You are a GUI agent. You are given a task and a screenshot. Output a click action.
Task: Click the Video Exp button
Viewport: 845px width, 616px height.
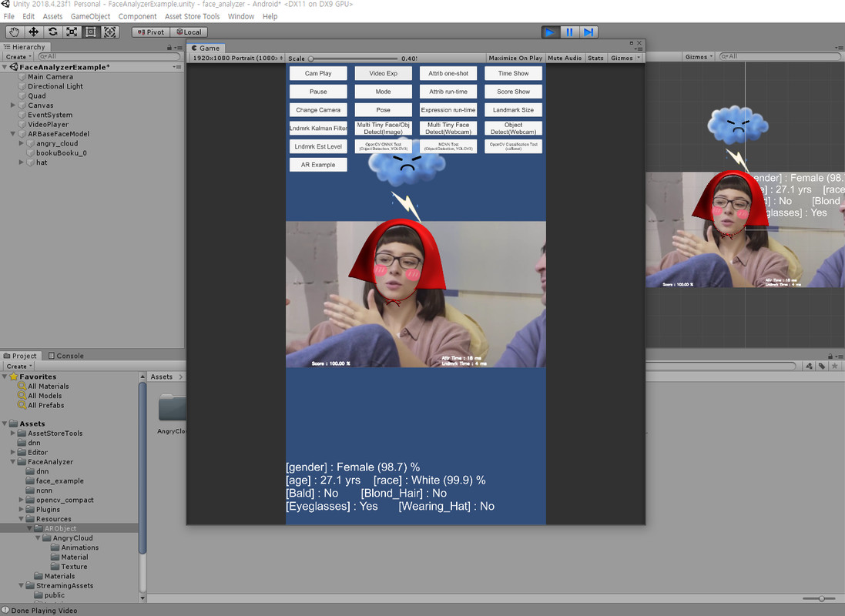[x=383, y=73]
